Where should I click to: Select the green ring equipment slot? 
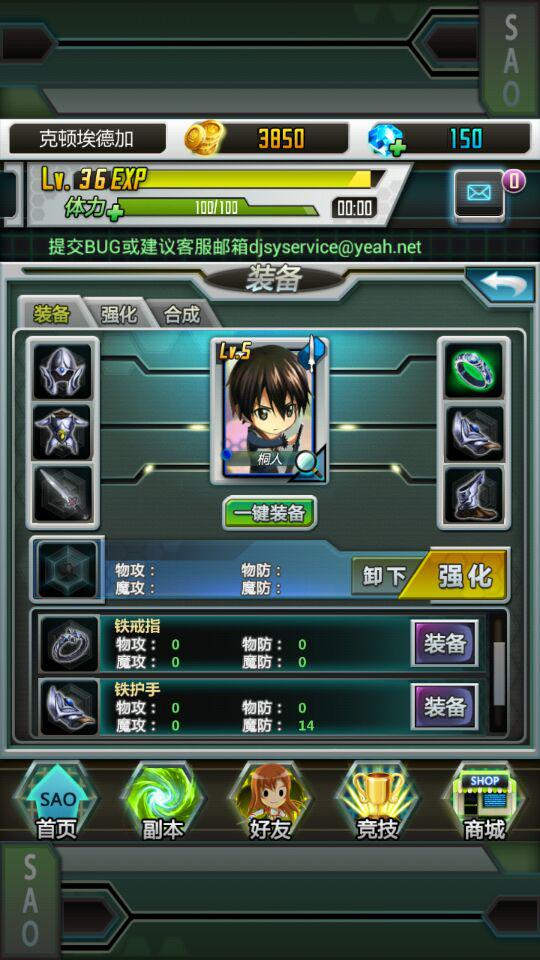click(x=474, y=370)
